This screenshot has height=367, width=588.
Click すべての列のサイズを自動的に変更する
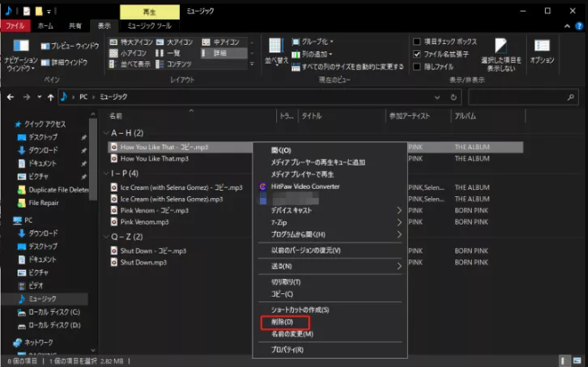(348, 67)
